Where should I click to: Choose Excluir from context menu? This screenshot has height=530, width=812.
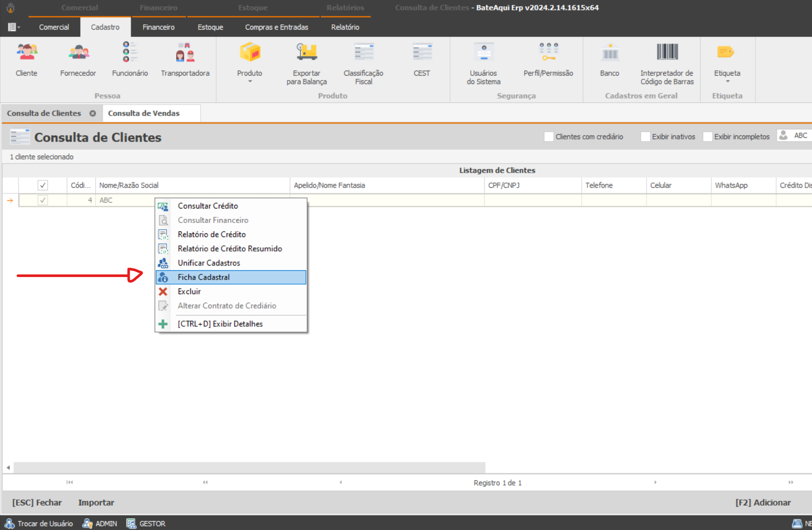pos(231,291)
